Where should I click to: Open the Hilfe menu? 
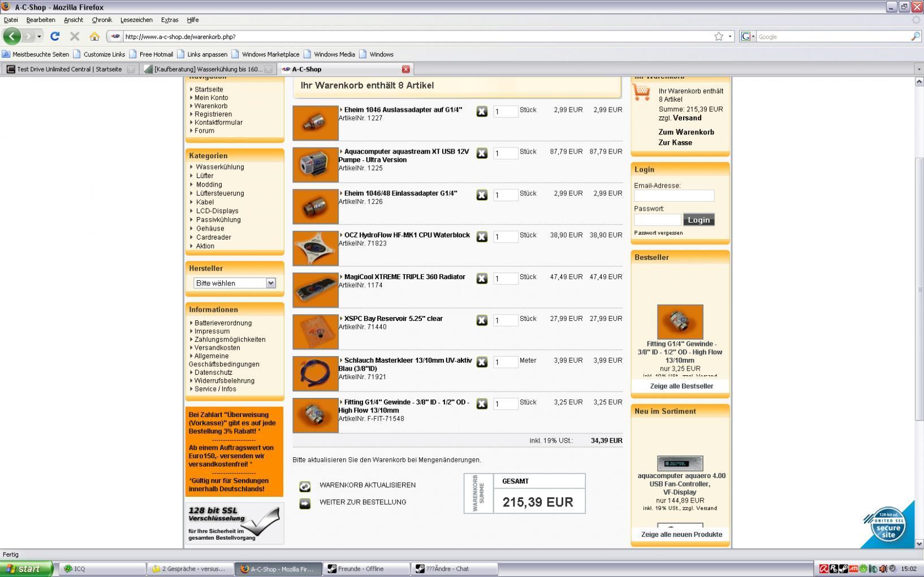tap(193, 20)
